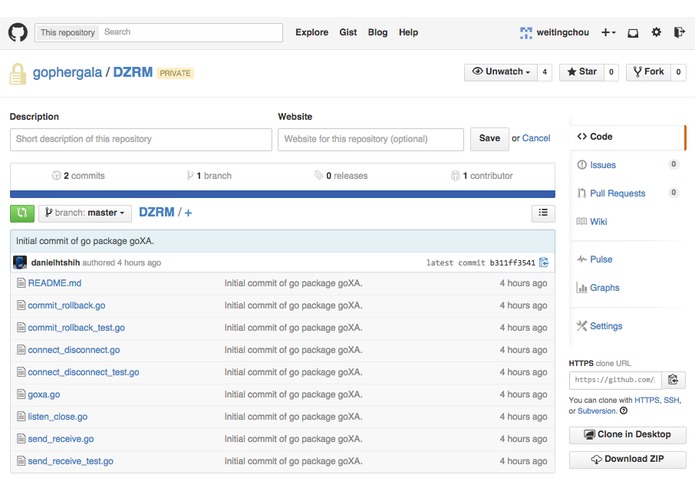View the 0 releases page

coord(341,175)
